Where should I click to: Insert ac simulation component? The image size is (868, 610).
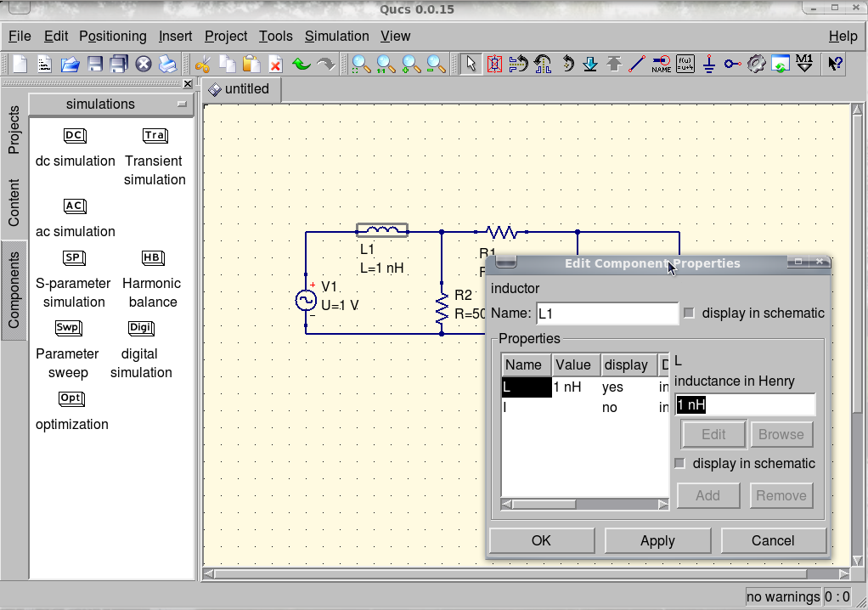click(76, 218)
